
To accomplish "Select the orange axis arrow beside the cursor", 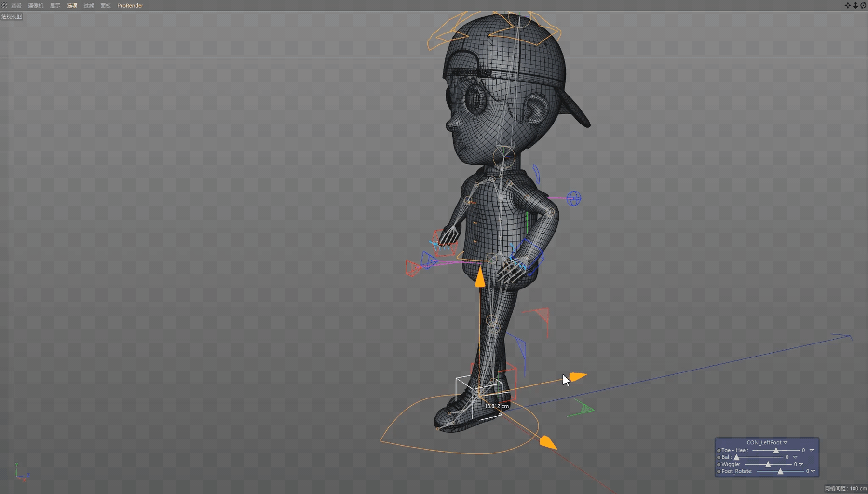I will [x=578, y=376].
